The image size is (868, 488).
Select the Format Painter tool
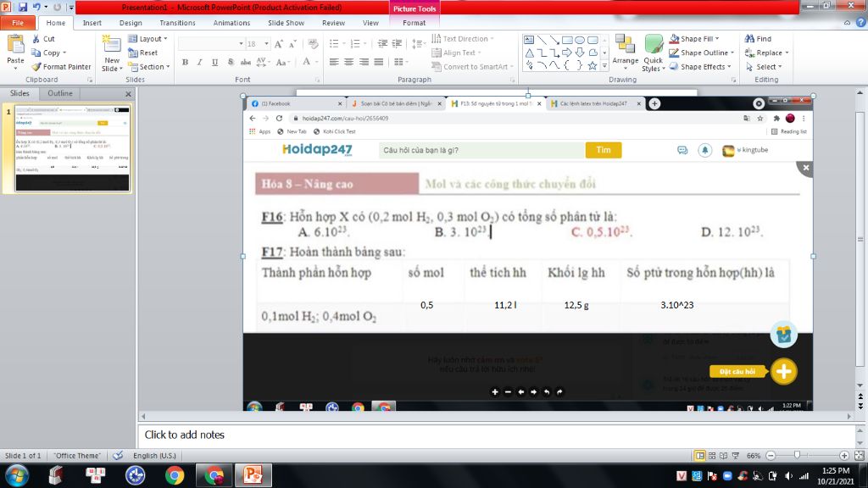61,66
